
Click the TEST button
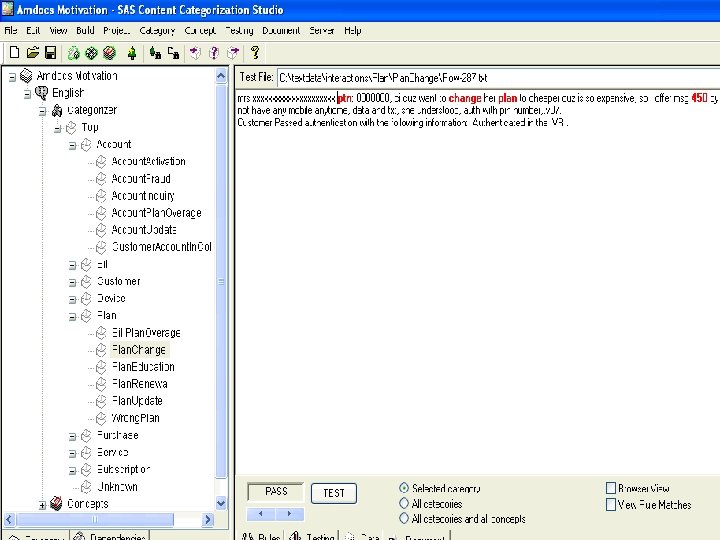(334, 493)
